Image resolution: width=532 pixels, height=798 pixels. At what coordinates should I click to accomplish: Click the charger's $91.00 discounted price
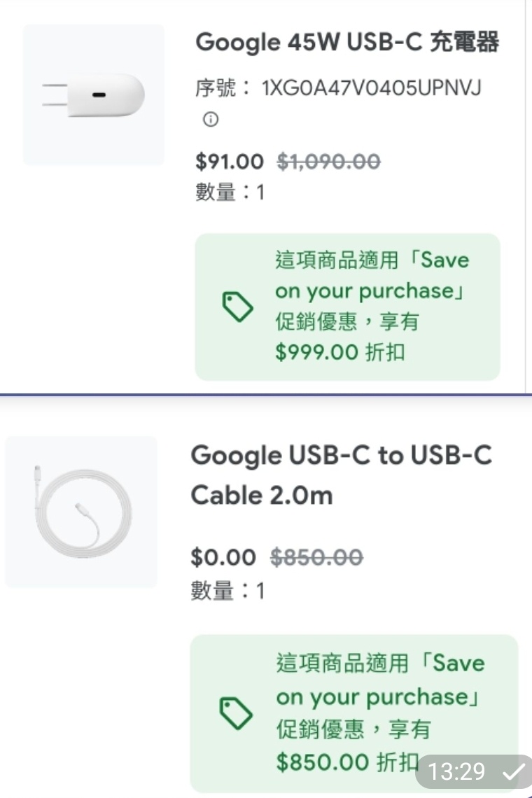tap(230, 162)
